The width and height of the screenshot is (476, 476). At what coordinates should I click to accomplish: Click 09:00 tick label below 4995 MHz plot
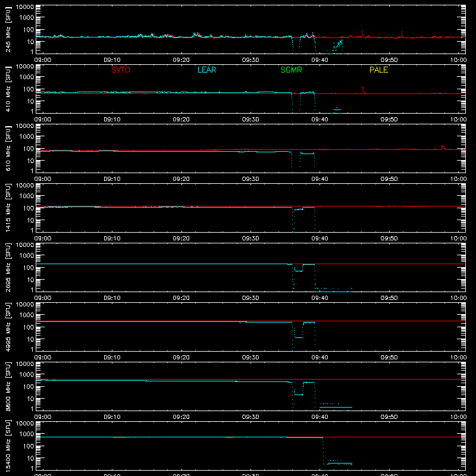point(43,358)
